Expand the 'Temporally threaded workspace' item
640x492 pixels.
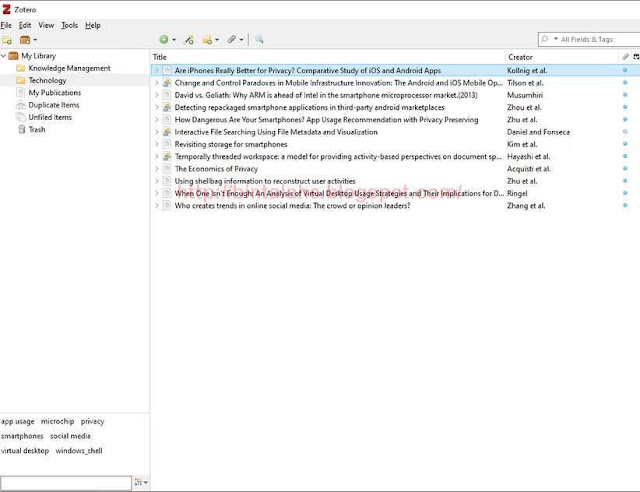[x=157, y=156]
